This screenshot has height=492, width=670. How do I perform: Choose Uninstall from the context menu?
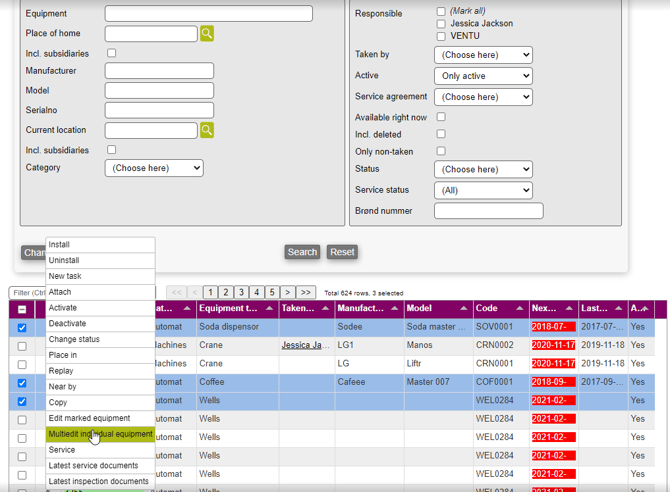point(100,260)
